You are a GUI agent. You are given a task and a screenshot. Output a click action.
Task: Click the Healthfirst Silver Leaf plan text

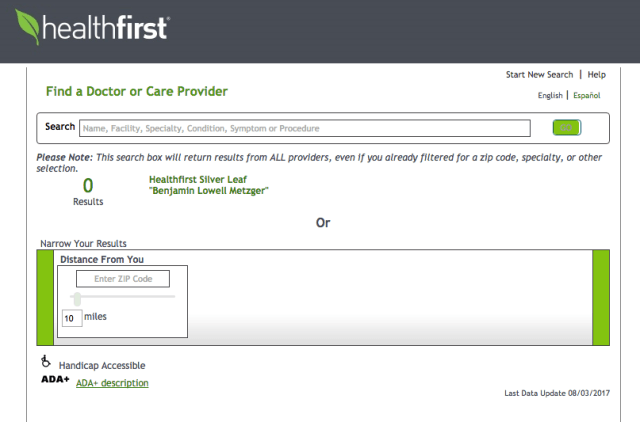pyautogui.click(x=194, y=179)
